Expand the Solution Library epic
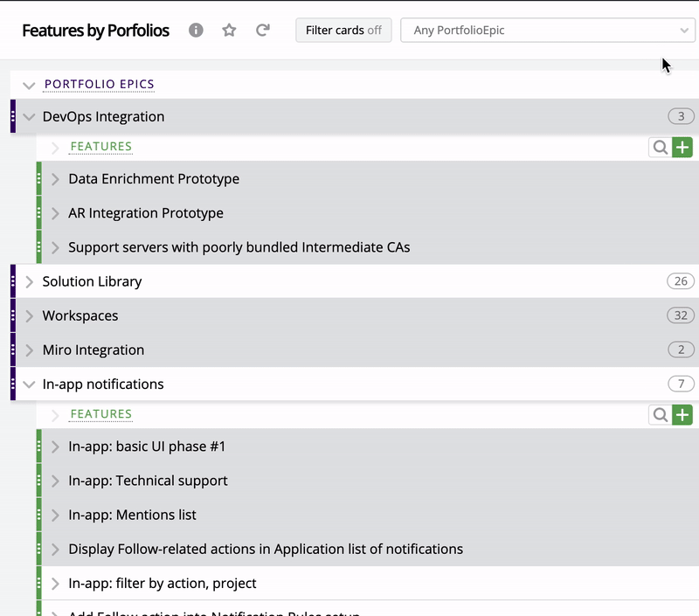The height and width of the screenshot is (616, 699). (29, 281)
